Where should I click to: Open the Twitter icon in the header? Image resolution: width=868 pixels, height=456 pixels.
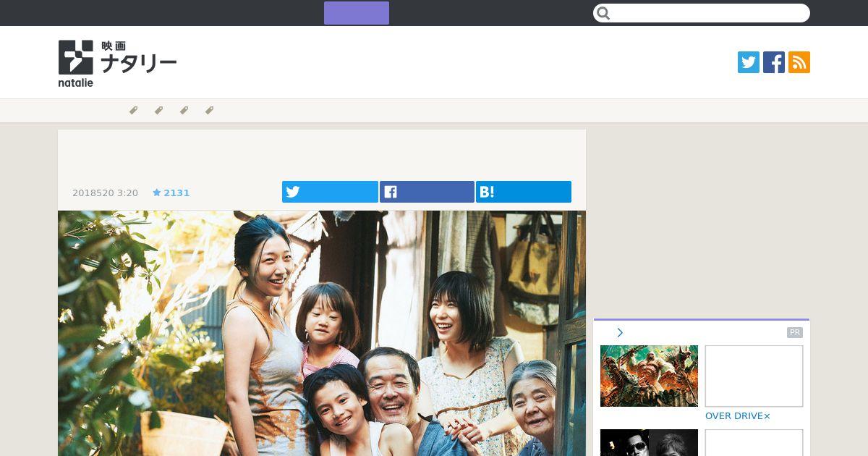749,62
